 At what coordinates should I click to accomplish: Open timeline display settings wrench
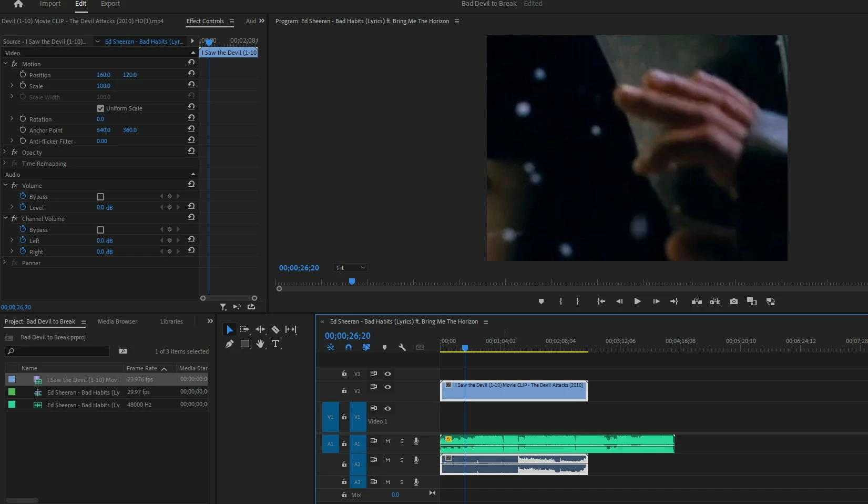click(402, 348)
